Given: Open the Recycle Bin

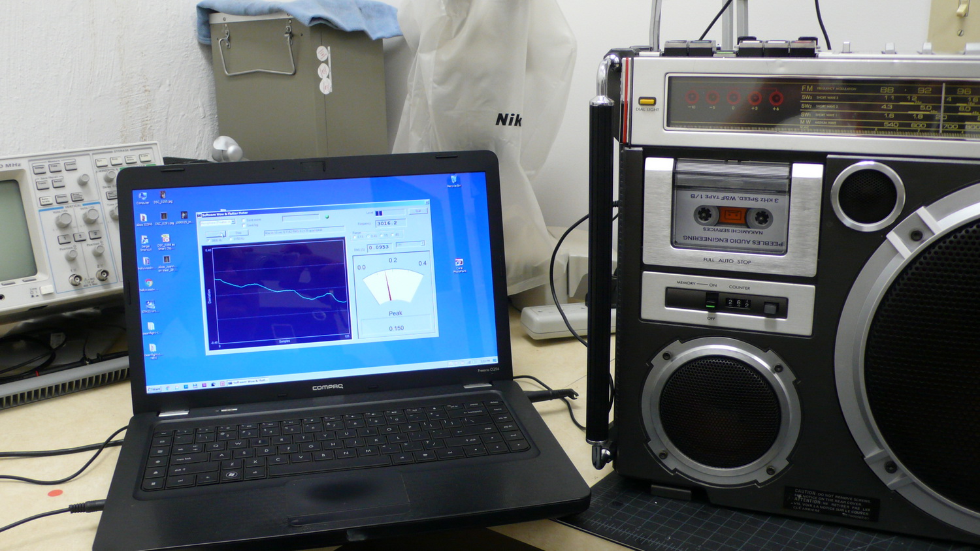Looking at the screenshot, I should point(453,181).
